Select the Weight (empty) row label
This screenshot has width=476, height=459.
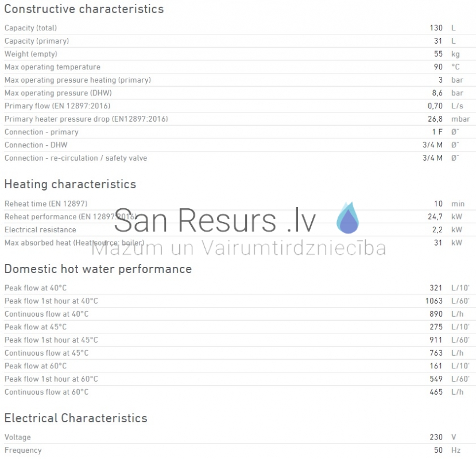pos(30,54)
